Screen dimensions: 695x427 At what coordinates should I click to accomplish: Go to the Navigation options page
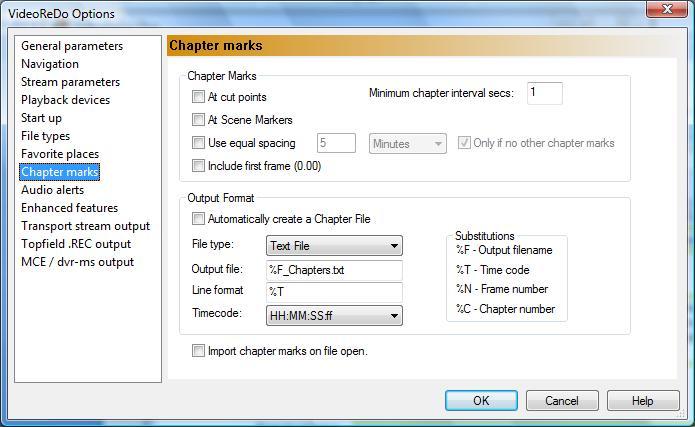[50, 64]
